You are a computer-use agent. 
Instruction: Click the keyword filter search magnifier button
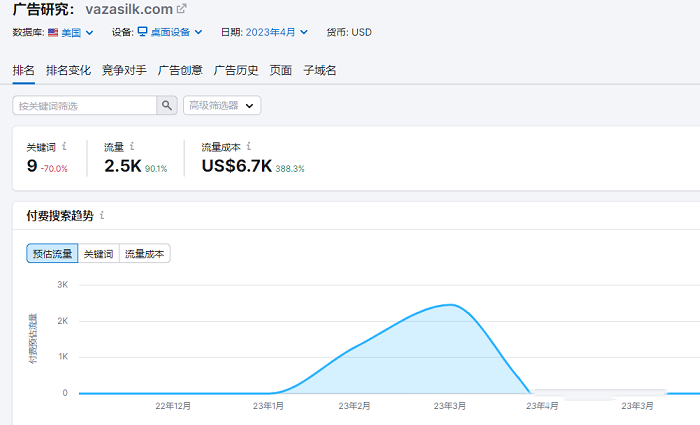click(x=167, y=105)
